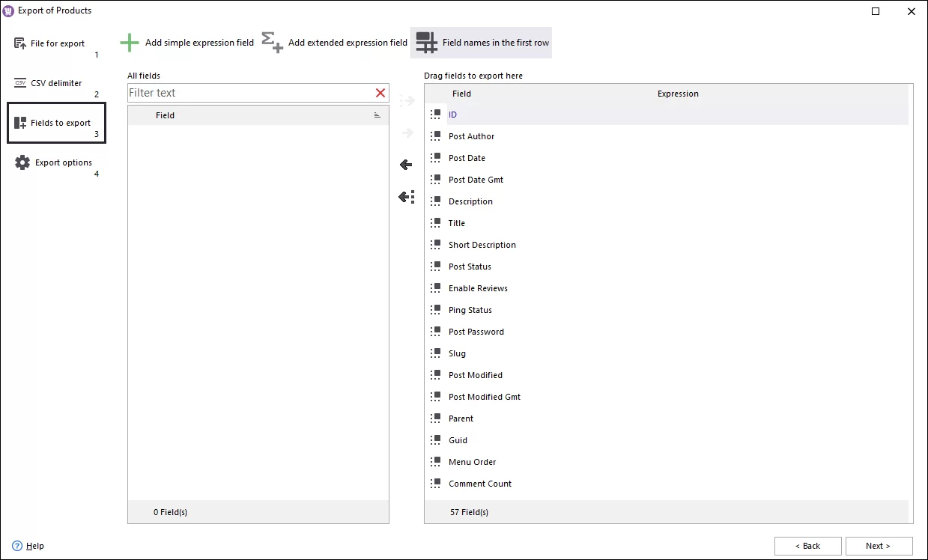
Task: Clear filter text with the red X
Action: (380, 93)
